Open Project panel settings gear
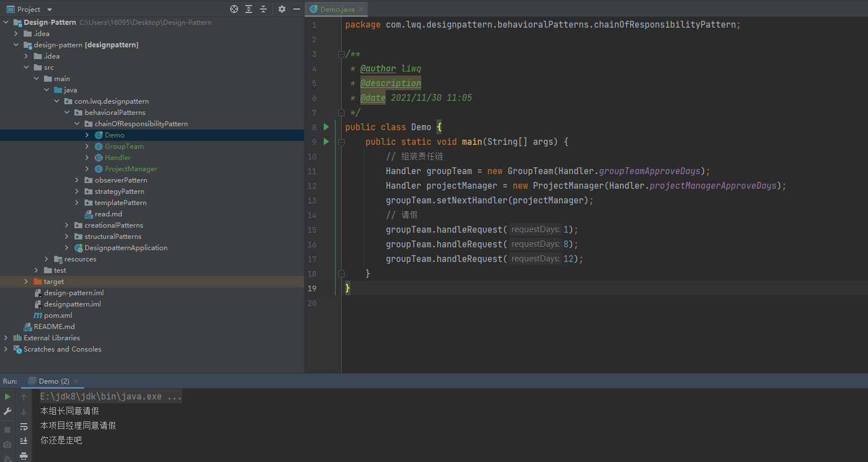 coord(282,9)
